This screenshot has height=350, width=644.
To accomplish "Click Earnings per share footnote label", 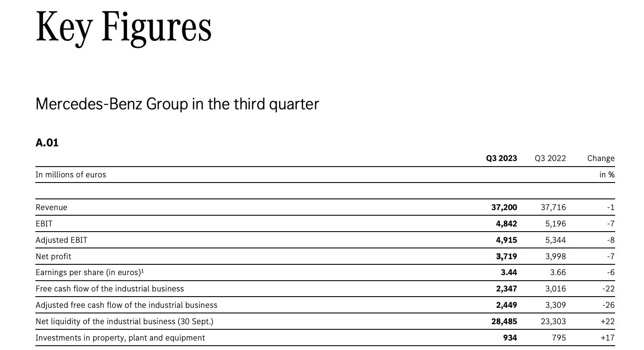I will tap(90, 273).
